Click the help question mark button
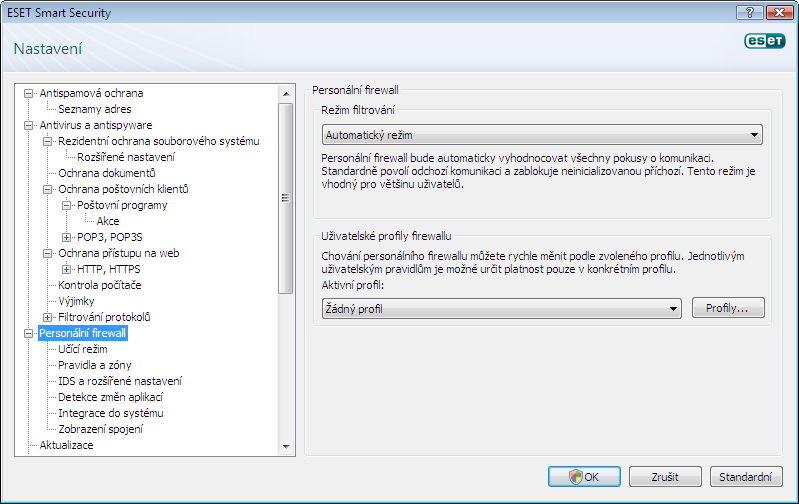The height and width of the screenshot is (504, 799). click(x=750, y=12)
